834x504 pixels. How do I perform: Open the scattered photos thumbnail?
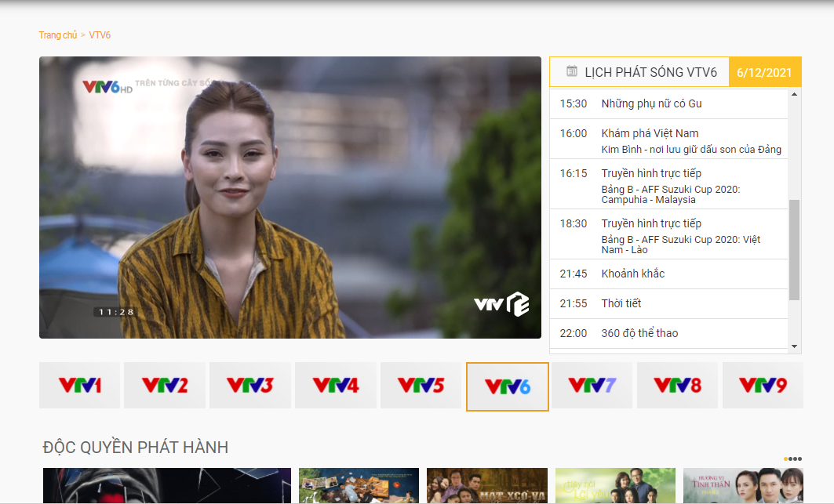click(359, 485)
